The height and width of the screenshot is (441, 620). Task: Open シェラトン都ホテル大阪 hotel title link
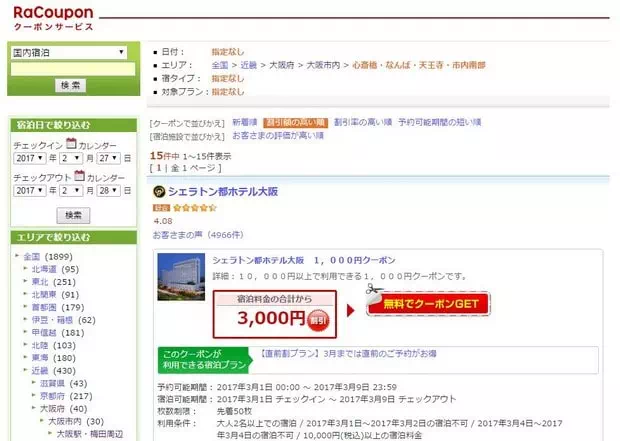[223, 192]
